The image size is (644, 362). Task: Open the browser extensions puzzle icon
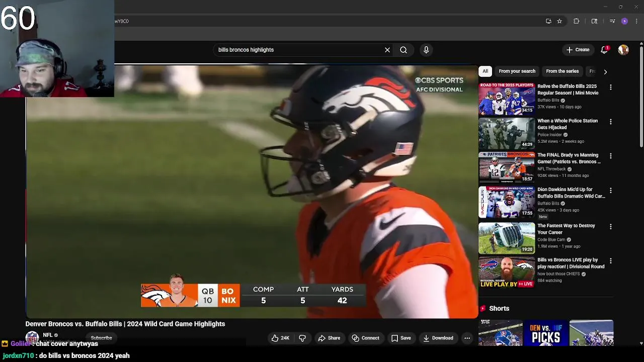click(577, 21)
